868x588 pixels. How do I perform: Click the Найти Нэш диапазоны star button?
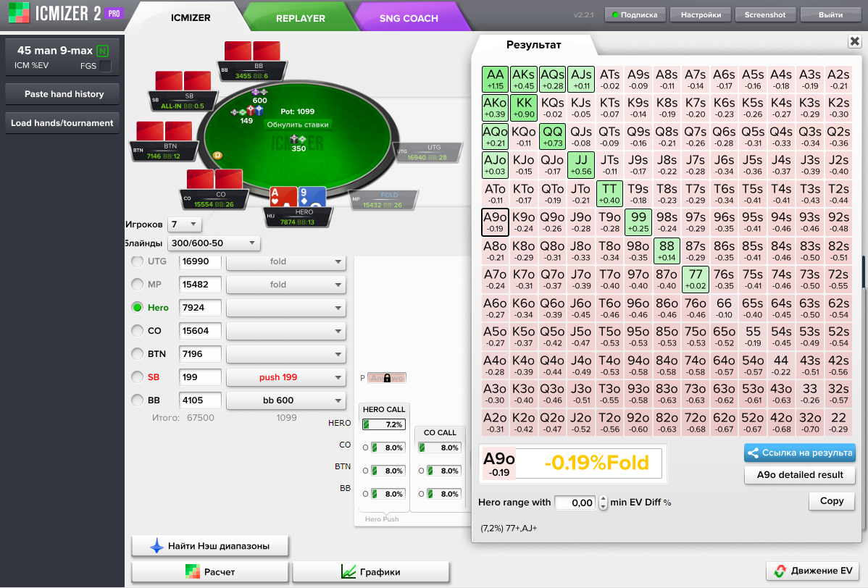[x=210, y=546]
